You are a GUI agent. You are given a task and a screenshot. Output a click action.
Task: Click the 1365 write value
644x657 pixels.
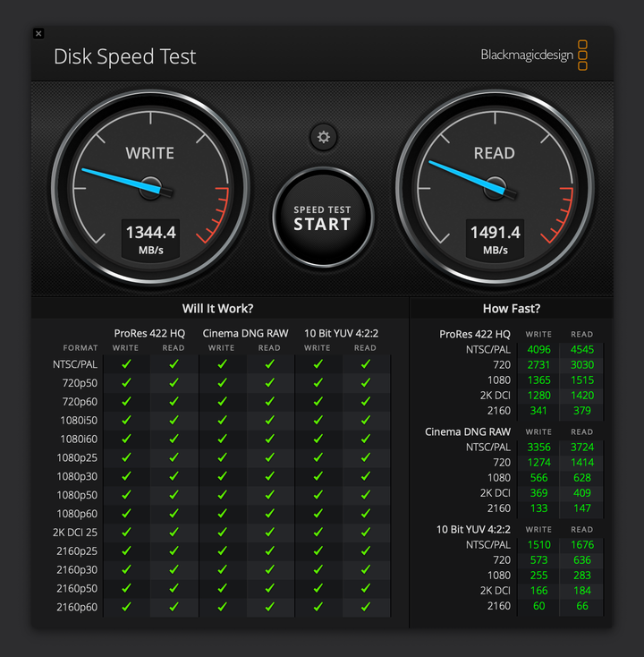(x=538, y=380)
